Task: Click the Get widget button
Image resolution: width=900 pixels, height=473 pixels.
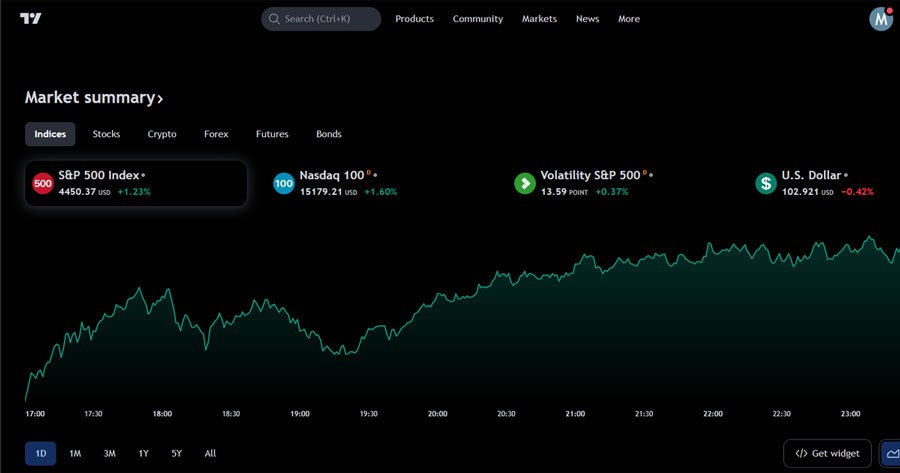Action: point(827,453)
